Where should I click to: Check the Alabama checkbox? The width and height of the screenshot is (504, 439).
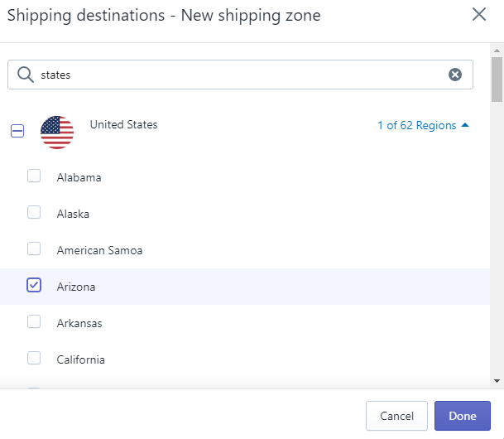tap(34, 176)
